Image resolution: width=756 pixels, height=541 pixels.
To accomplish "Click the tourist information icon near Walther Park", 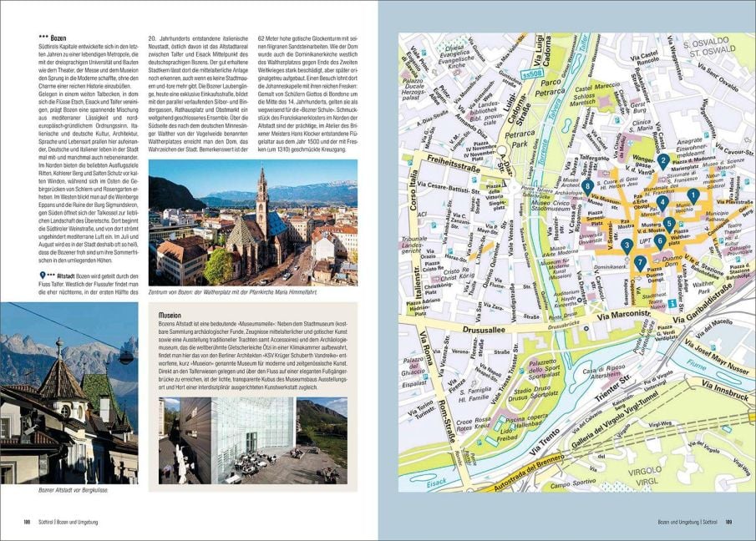I will point(672,303).
